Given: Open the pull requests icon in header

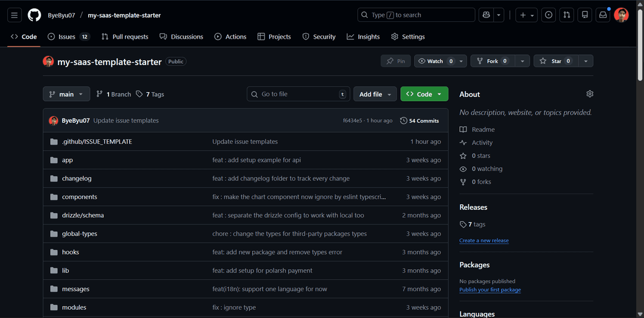Looking at the screenshot, I should (566, 15).
